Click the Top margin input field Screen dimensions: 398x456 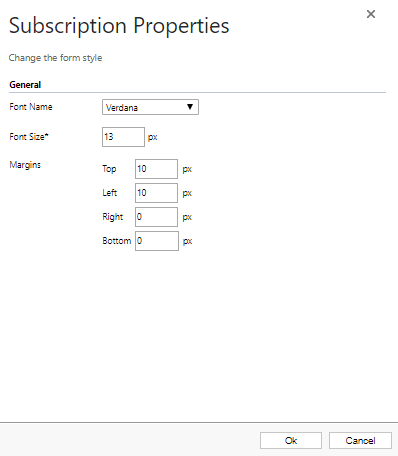156,169
